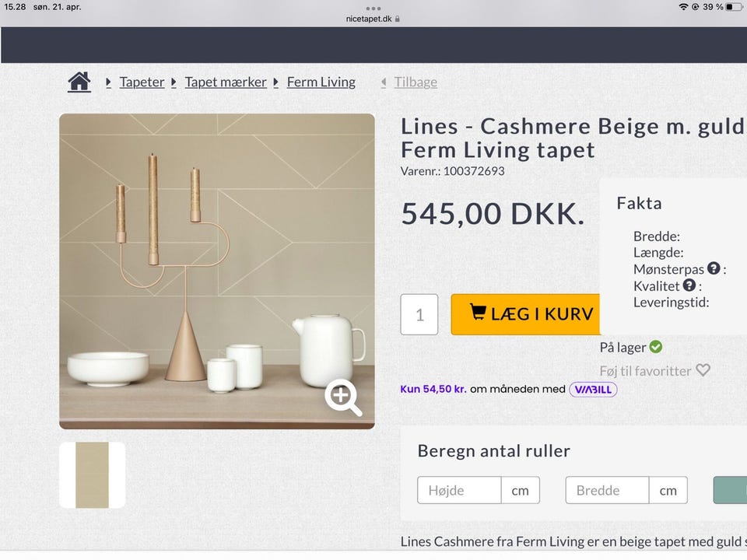Open the Tapeter breadcrumb menu item
747x560 pixels.
tap(142, 82)
